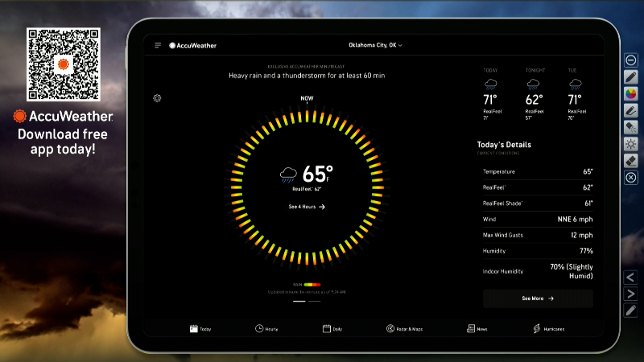This screenshot has height=362, width=644.
Task: Switch to the Daily tab
Action: tap(332, 329)
